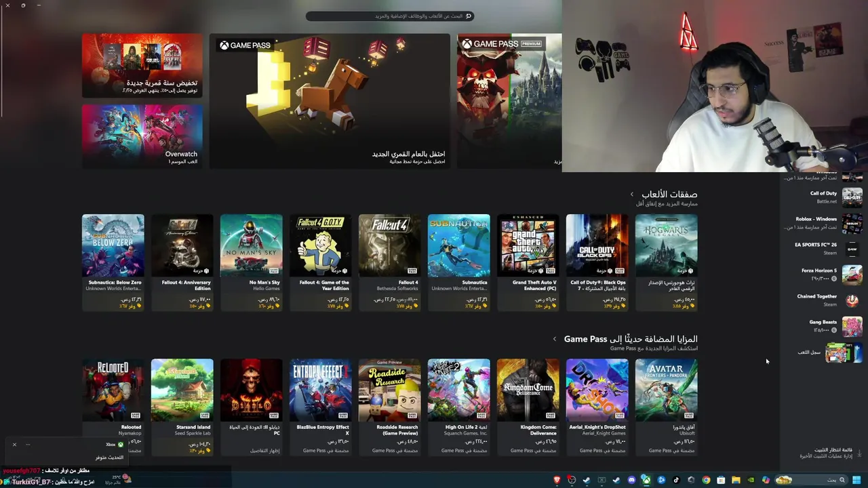Expand the game deals section chevron

[632, 195]
